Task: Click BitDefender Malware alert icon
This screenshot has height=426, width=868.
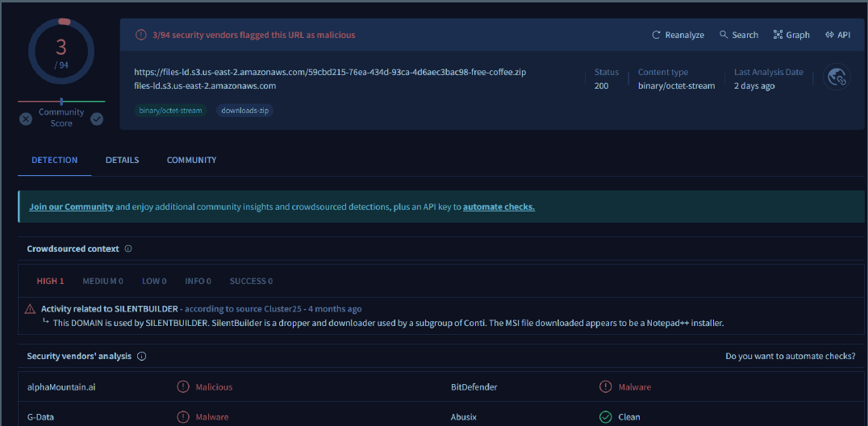Action: click(606, 386)
